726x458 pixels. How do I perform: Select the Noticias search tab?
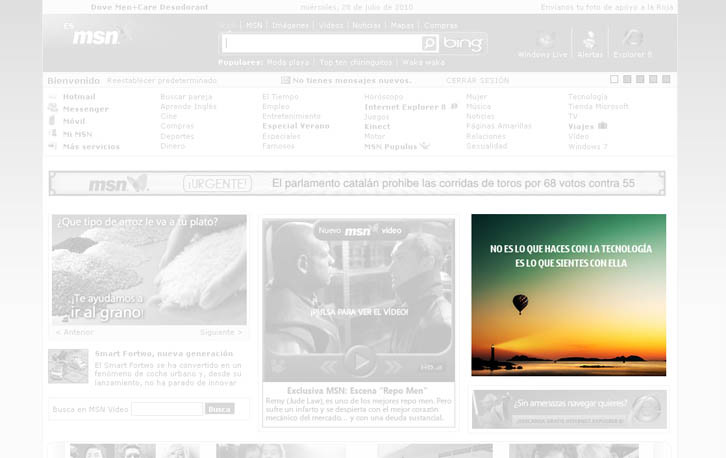click(x=366, y=25)
